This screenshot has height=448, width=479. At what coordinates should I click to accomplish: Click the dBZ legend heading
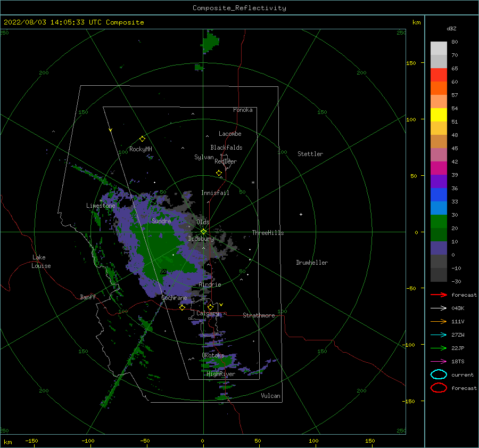tap(451, 29)
